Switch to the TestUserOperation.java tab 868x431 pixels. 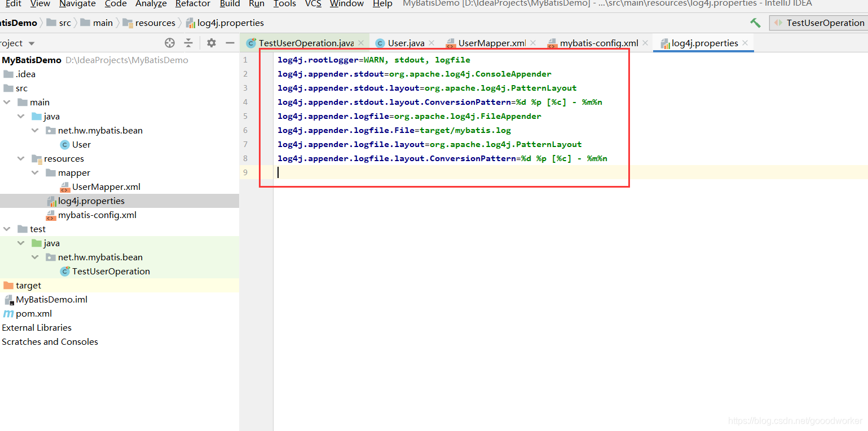(306, 43)
